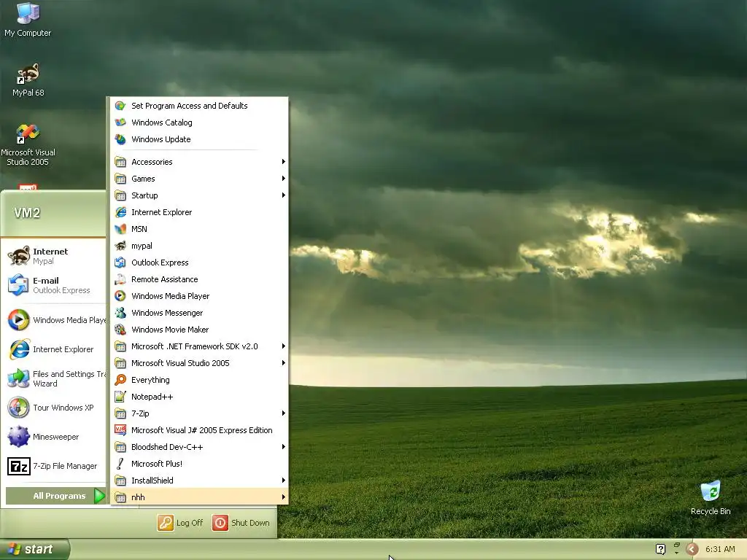Expand the Accessories submenu
The height and width of the screenshot is (560, 747).
tap(200, 162)
